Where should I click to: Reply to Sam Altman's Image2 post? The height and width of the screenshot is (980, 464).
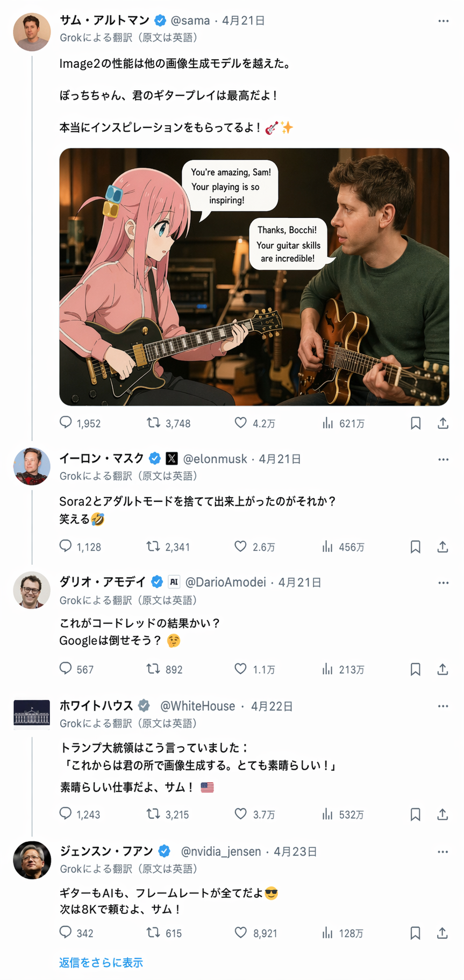(66, 423)
